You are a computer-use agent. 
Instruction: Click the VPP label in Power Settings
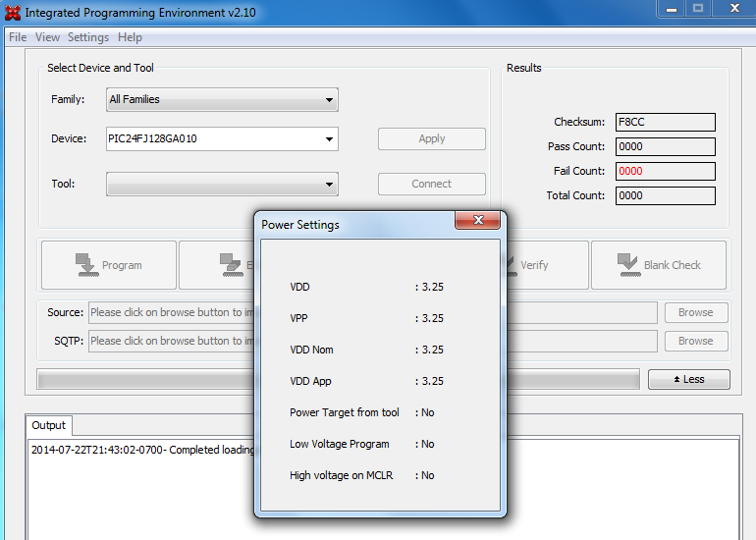[x=298, y=318]
